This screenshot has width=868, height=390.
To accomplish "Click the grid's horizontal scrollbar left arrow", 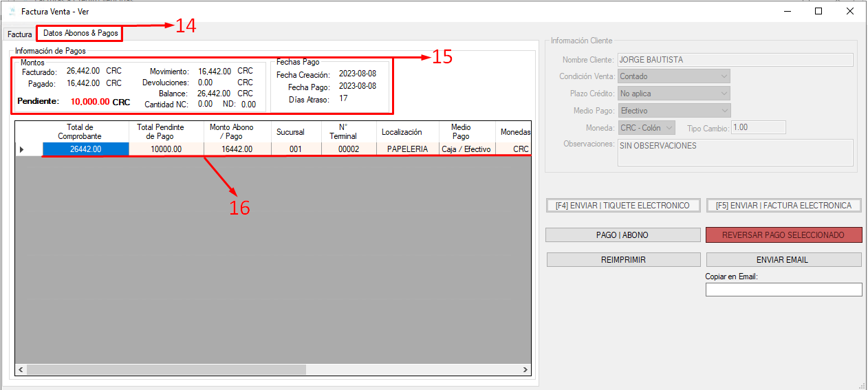I will point(21,370).
